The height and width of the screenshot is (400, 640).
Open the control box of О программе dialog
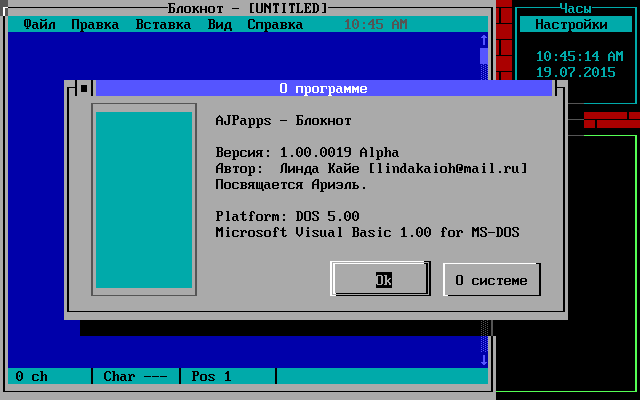point(84,88)
